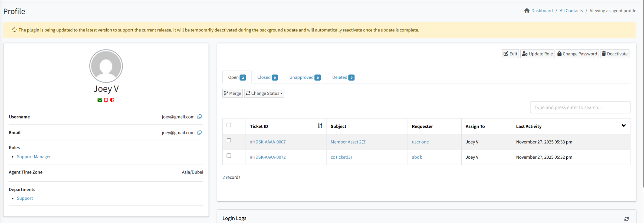Switch to the Unapproved tickets tab
The height and width of the screenshot is (223, 644).
point(305,77)
